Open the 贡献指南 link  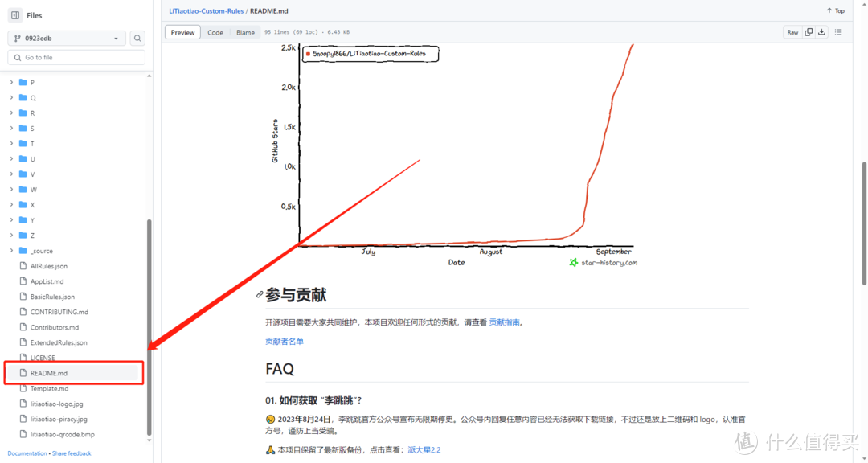tap(504, 322)
